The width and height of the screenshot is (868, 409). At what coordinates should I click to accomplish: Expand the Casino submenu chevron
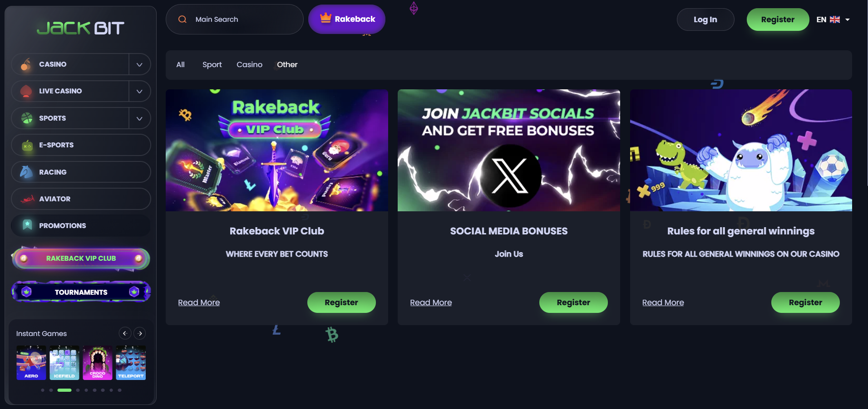point(139,64)
